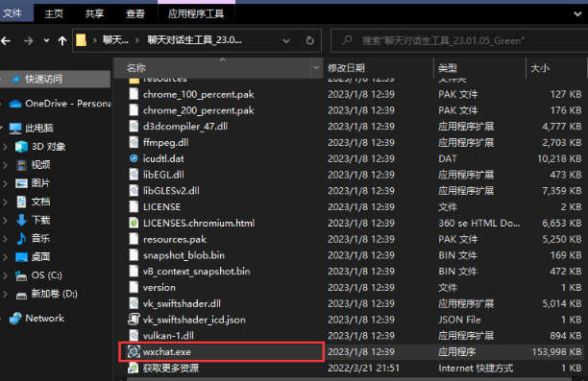Click the libGLESv2.dll file icon
588x381 pixels.
coord(134,191)
